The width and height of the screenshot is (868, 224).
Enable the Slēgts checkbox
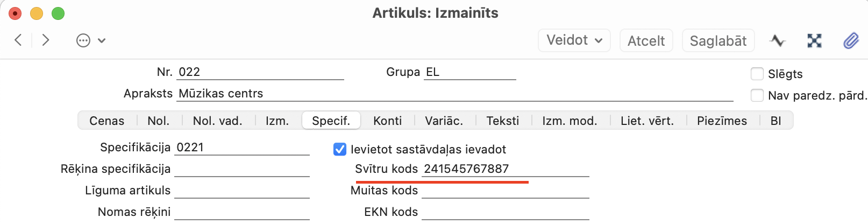[757, 74]
